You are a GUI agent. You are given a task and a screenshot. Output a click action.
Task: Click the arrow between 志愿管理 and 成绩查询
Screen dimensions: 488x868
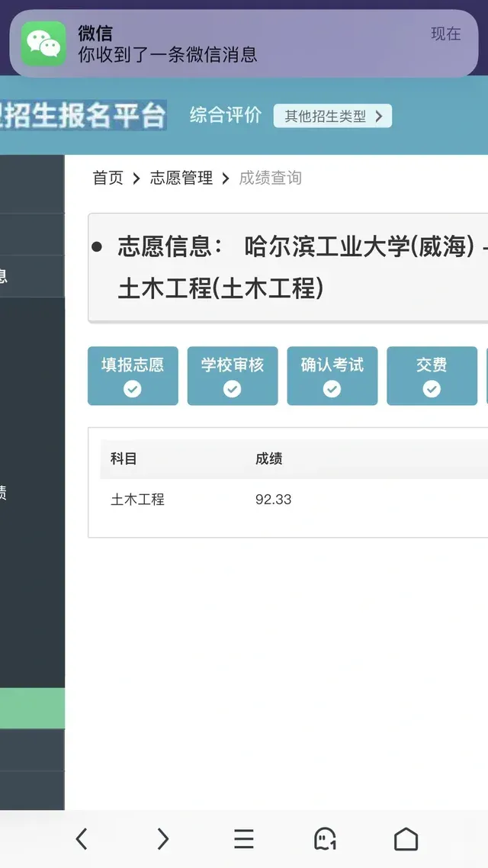point(226,178)
